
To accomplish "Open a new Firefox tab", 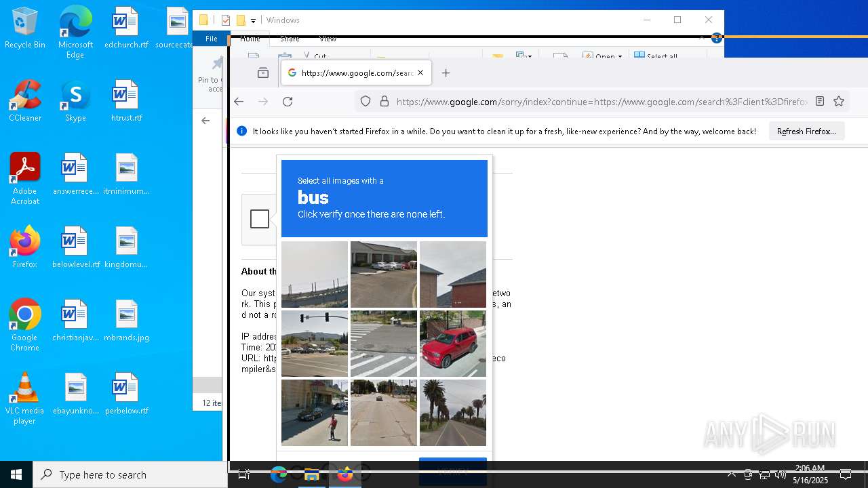I will (x=446, y=73).
